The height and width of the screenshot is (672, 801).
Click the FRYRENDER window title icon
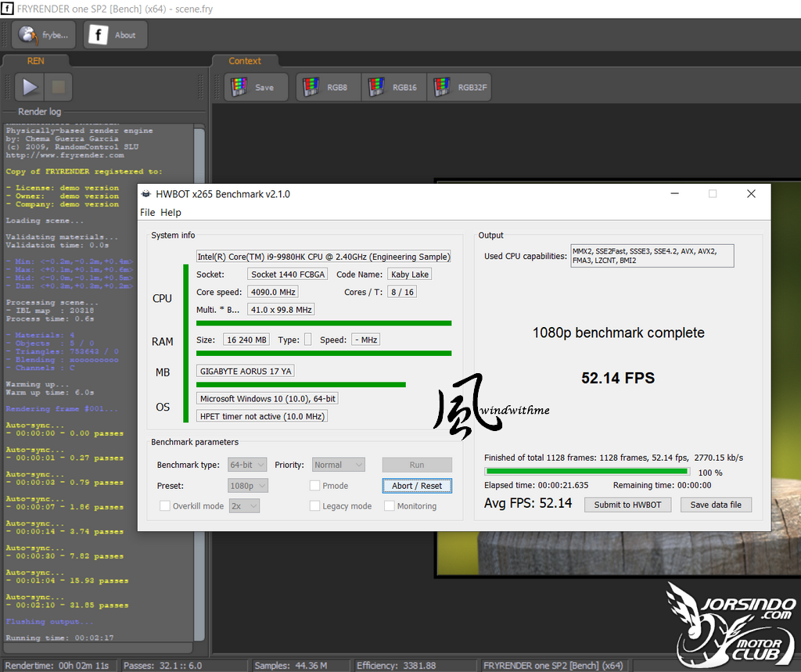coord(7,9)
